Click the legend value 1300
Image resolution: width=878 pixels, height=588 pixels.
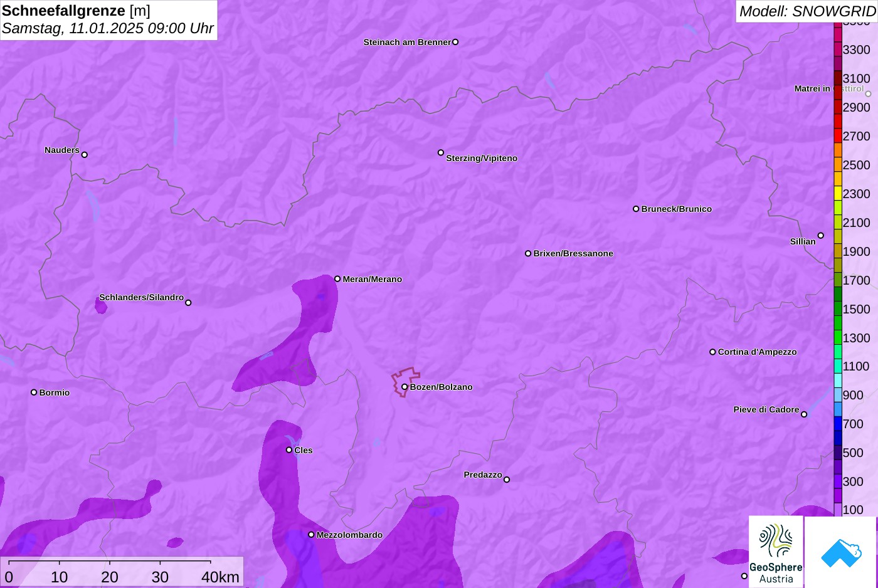856,338
